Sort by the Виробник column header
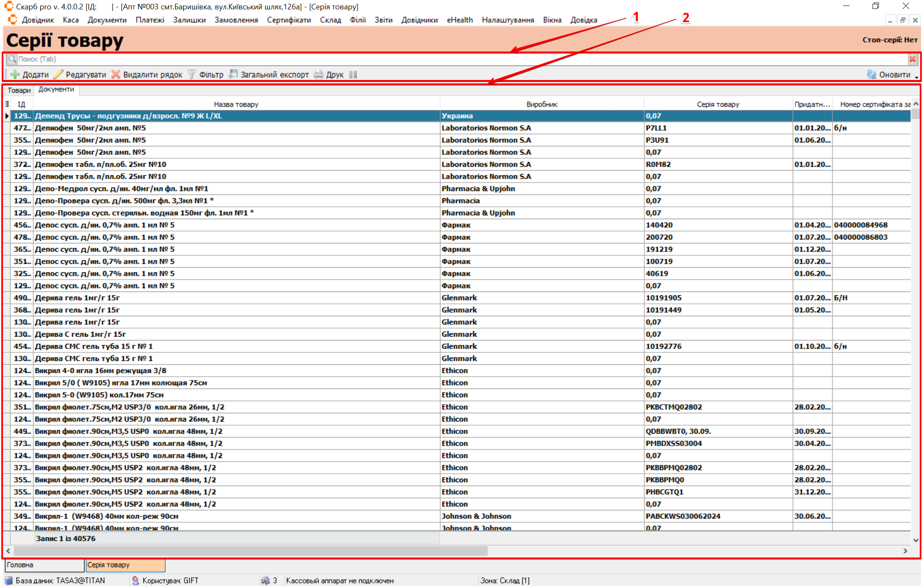The width and height of the screenshot is (924, 586). 542,104
